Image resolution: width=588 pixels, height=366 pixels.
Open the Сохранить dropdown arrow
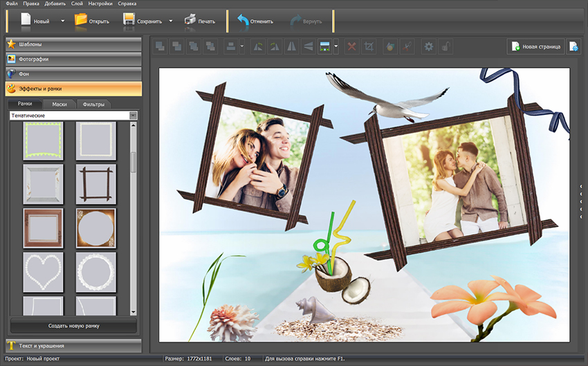coord(170,21)
